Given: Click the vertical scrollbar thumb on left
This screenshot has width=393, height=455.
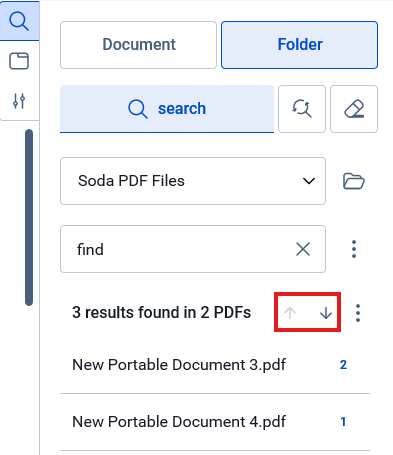Looking at the screenshot, I should [x=29, y=217].
